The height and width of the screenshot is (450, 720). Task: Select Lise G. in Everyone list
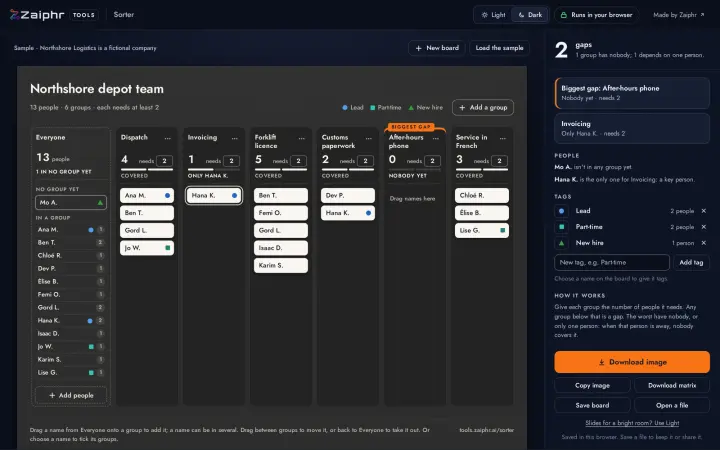[x=71, y=372]
